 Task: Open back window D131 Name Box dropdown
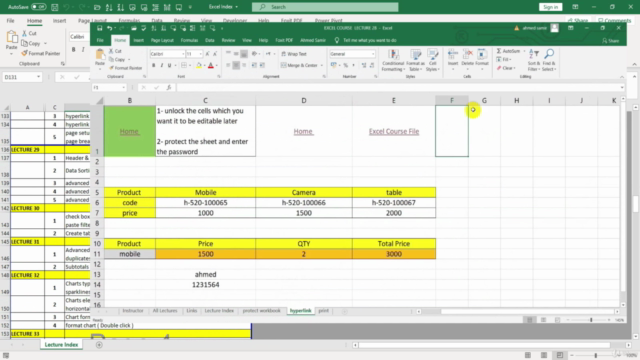pyautogui.click(x=38, y=77)
